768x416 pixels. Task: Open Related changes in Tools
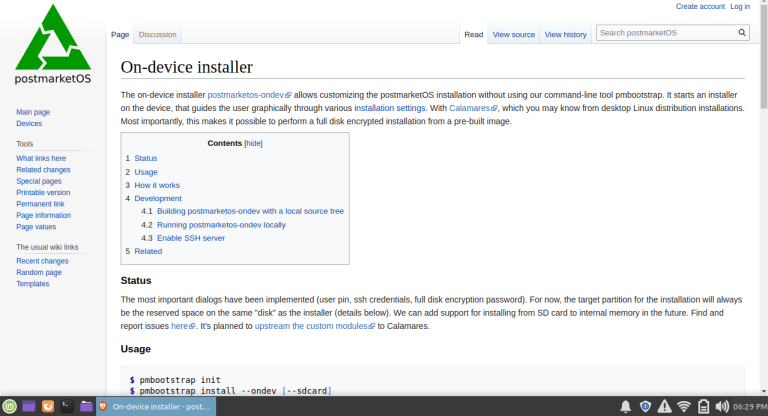tap(43, 170)
